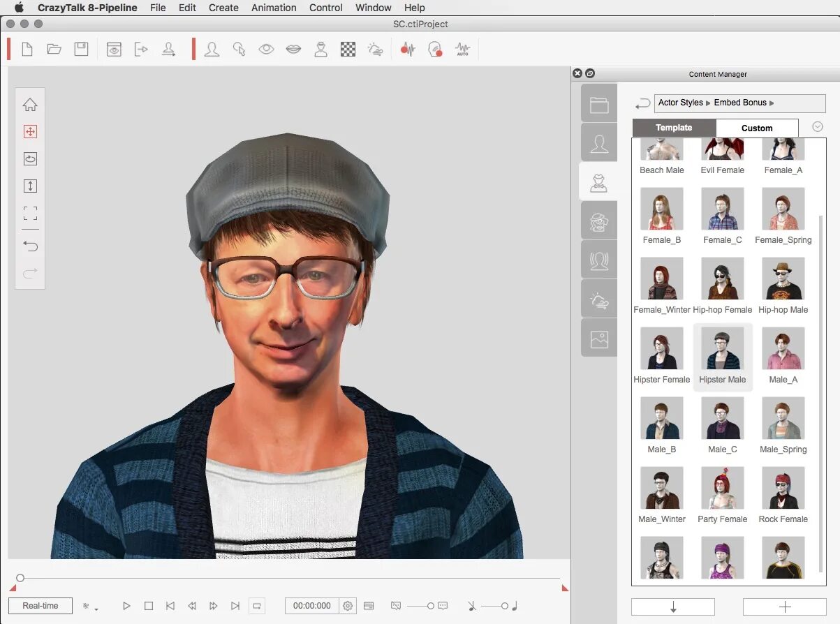Click the timeline playhead scrubber

20,578
